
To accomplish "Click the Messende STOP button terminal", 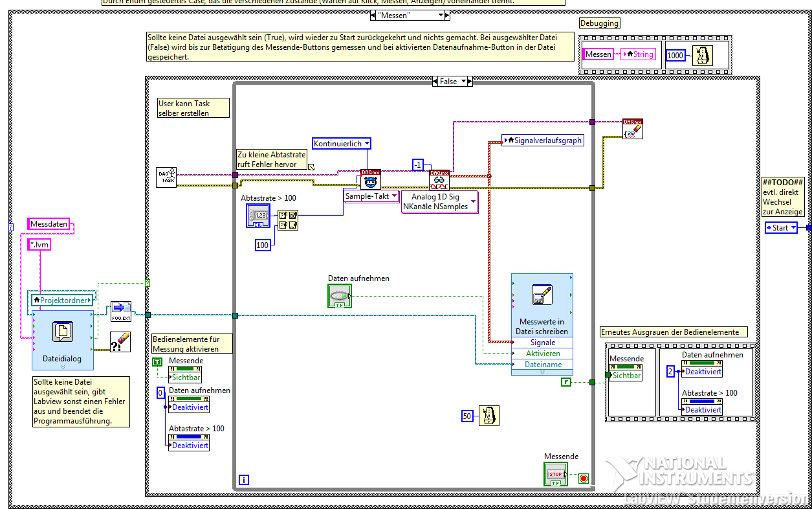I will point(555,474).
